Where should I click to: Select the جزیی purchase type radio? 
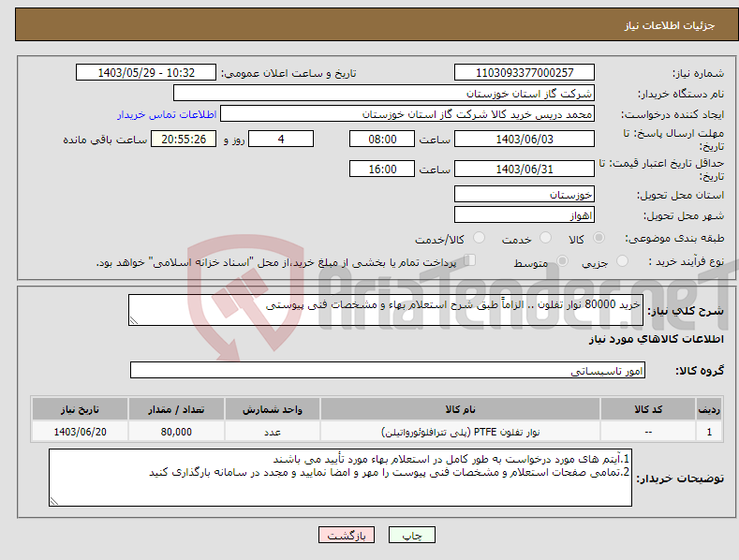click(x=622, y=260)
